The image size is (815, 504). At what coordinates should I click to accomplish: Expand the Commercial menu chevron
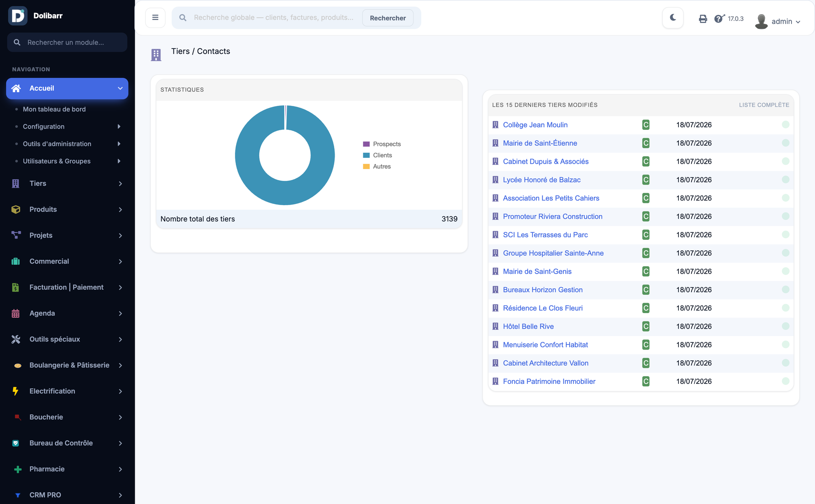click(120, 262)
